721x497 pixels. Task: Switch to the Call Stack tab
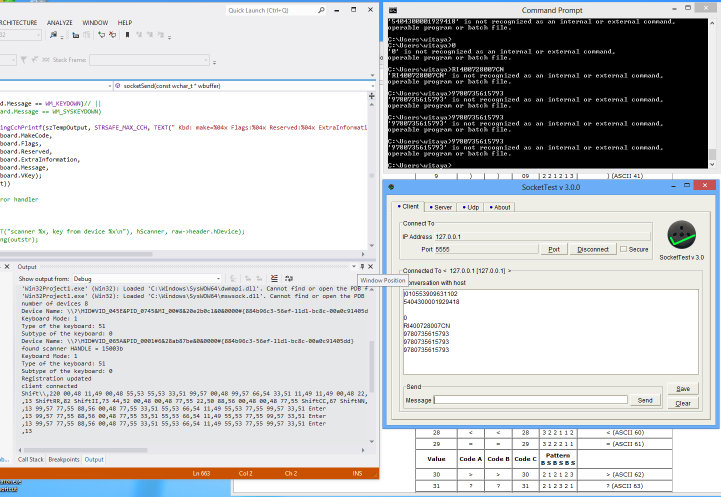point(31,459)
